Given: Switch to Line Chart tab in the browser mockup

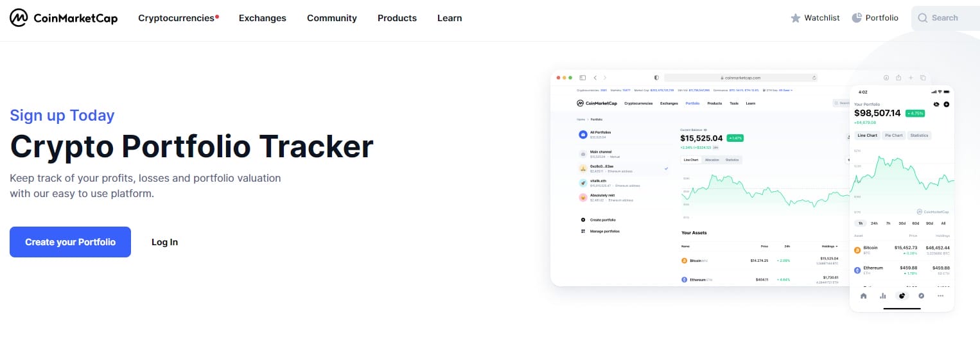Looking at the screenshot, I should coord(691,160).
